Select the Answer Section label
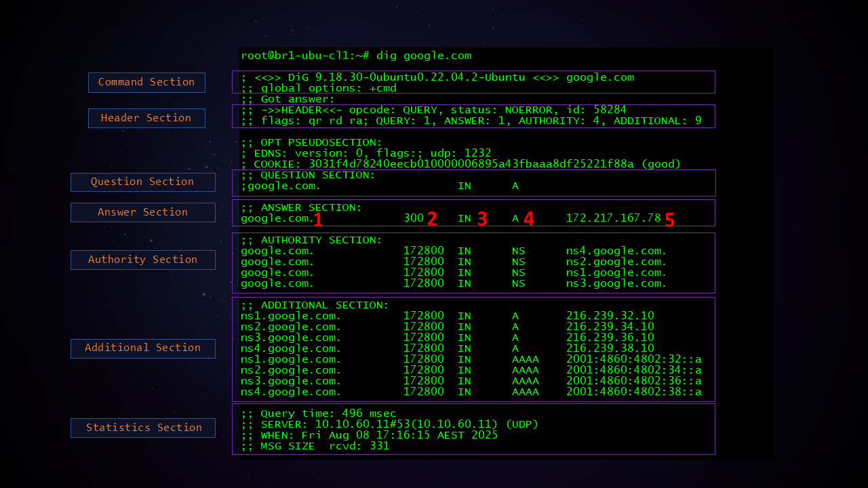Image resolution: width=868 pixels, height=488 pixels. coord(142,212)
